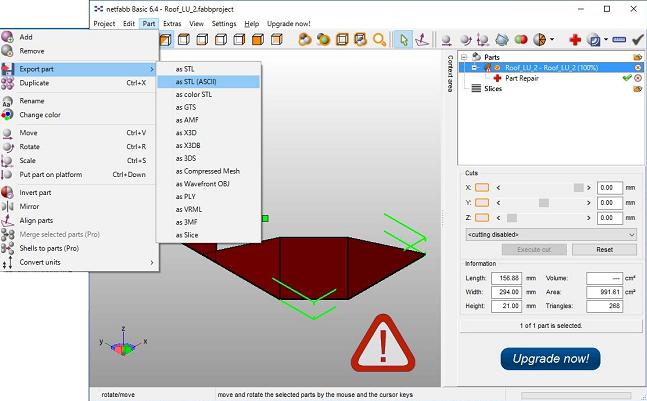This screenshot has height=401, width=647.
Task: Select the green arrow selection tool
Action: click(404, 40)
